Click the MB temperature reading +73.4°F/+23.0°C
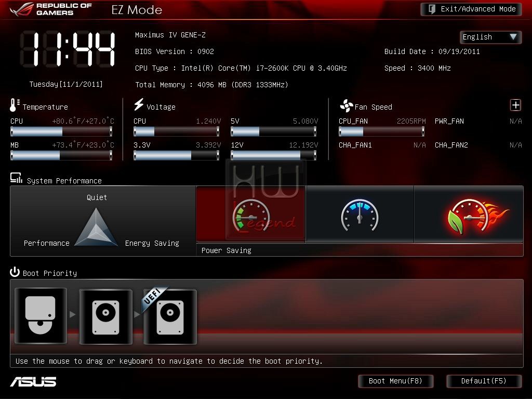Image resolution: width=532 pixels, height=399 pixels. (83, 145)
